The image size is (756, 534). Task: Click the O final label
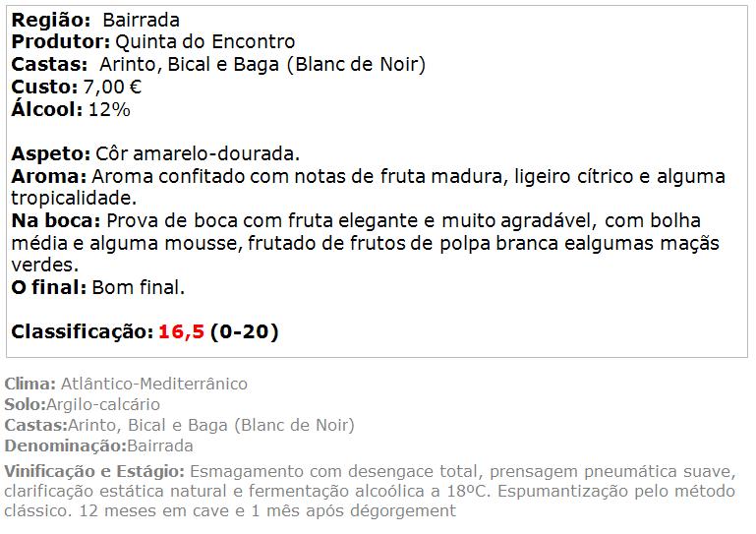(x=49, y=287)
